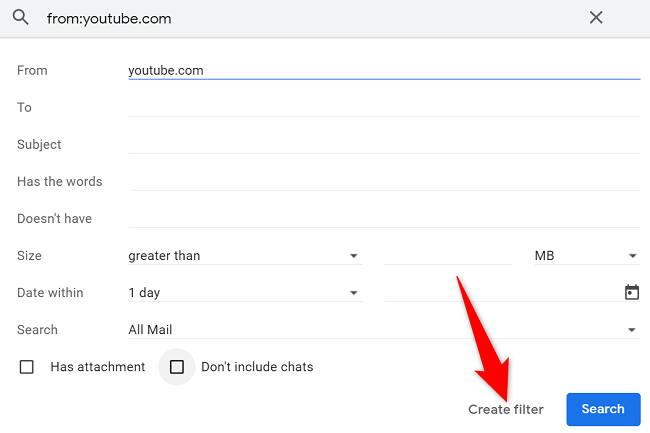Click the Has attachment label text
650x433 pixels.
click(98, 367)
